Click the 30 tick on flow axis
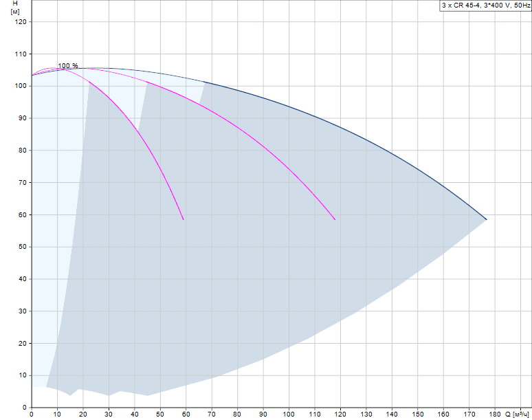 109,415
